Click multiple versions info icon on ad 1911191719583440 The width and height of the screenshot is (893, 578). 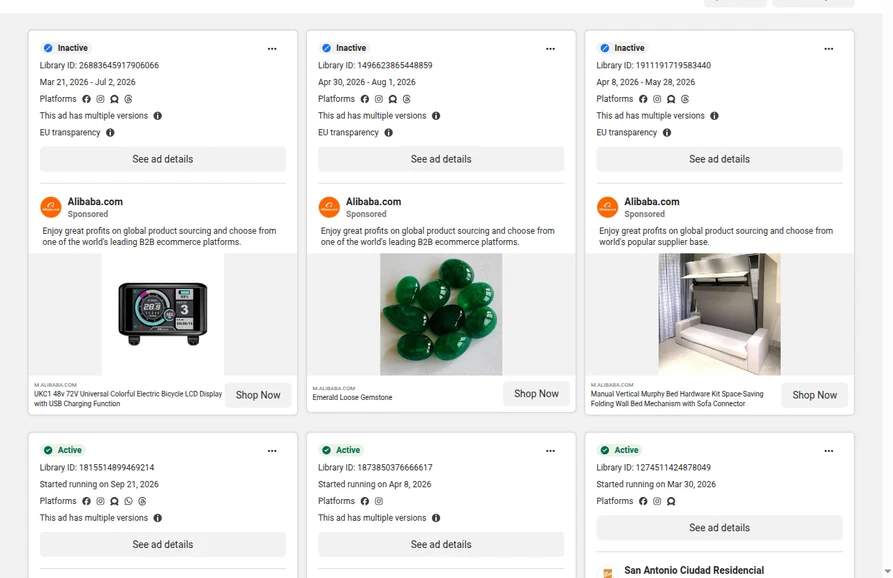coord(714,116)
